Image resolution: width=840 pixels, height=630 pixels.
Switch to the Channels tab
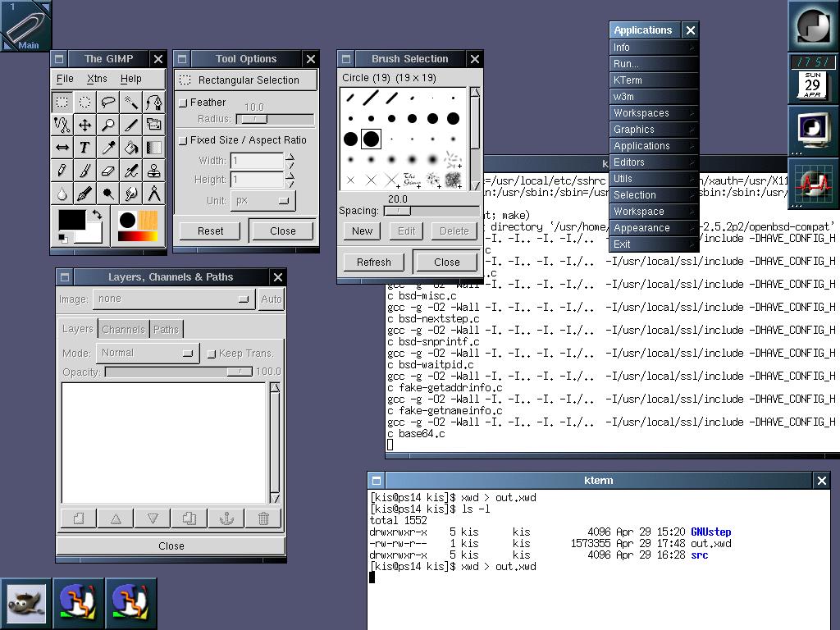(x=123, y=328)
